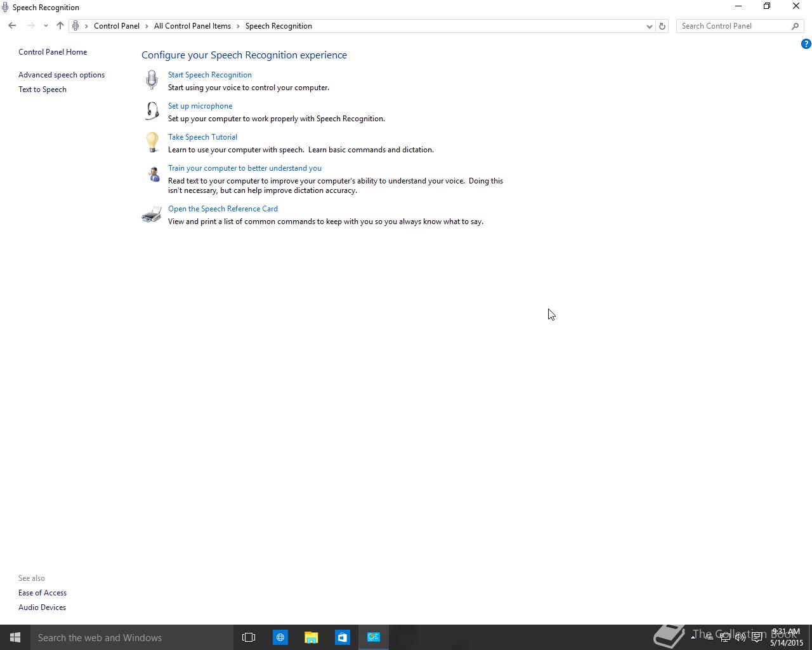Expand the chevron after All Control Panel Items
Screen dimensions: 812x650
(x=239, y=26)
